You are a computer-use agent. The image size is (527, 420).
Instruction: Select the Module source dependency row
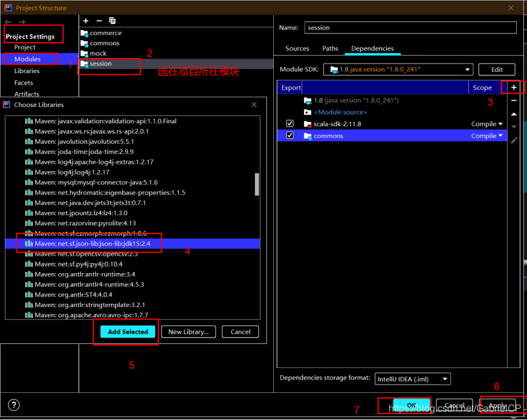392,112
